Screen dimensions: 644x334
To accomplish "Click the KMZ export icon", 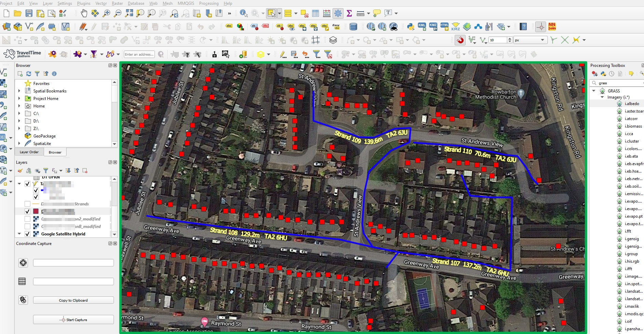I will coord(433,27).
